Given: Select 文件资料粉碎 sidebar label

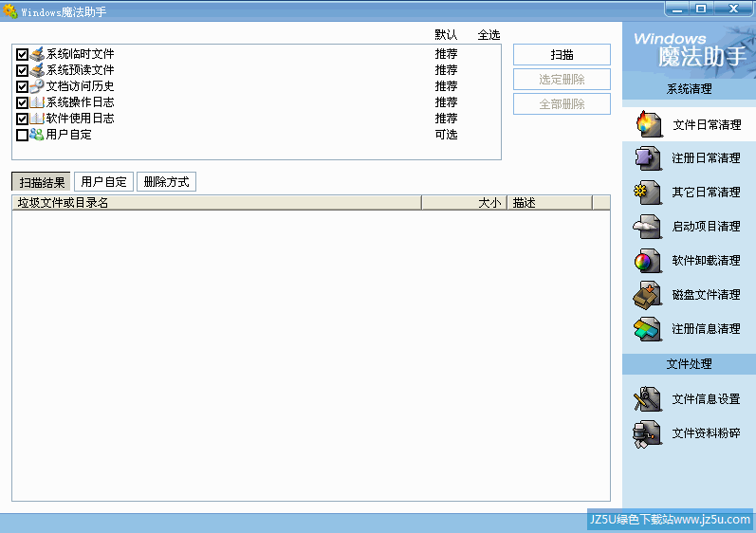Looking at the screenshot, I should (x=707, y=433).
